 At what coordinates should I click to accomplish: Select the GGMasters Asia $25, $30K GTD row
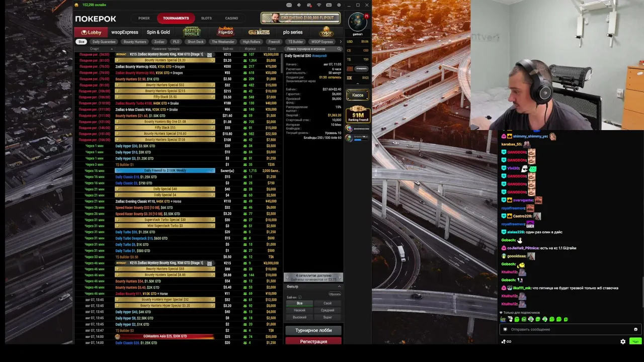[x=179, y=336]
